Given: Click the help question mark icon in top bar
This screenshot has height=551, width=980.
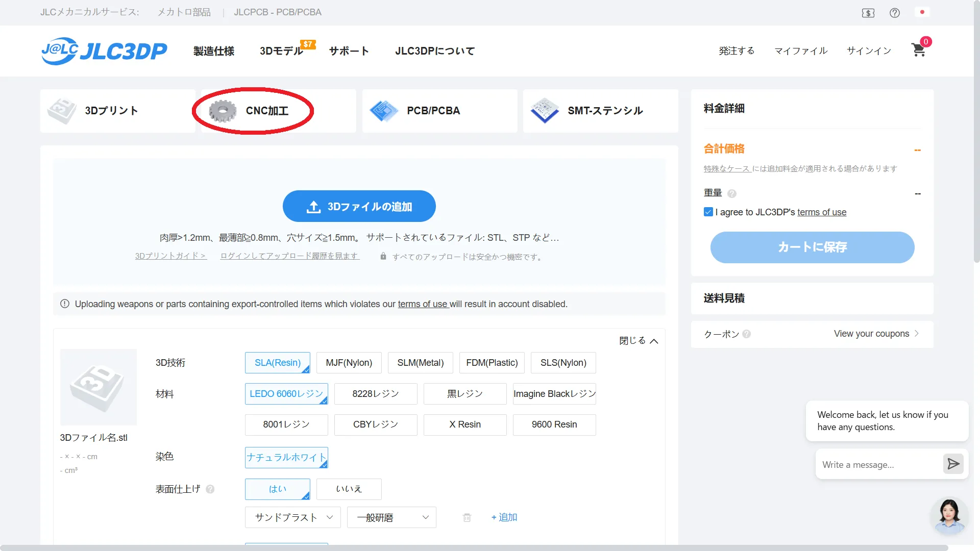Looking at the screenshot, I should click(x=895, y=13).
